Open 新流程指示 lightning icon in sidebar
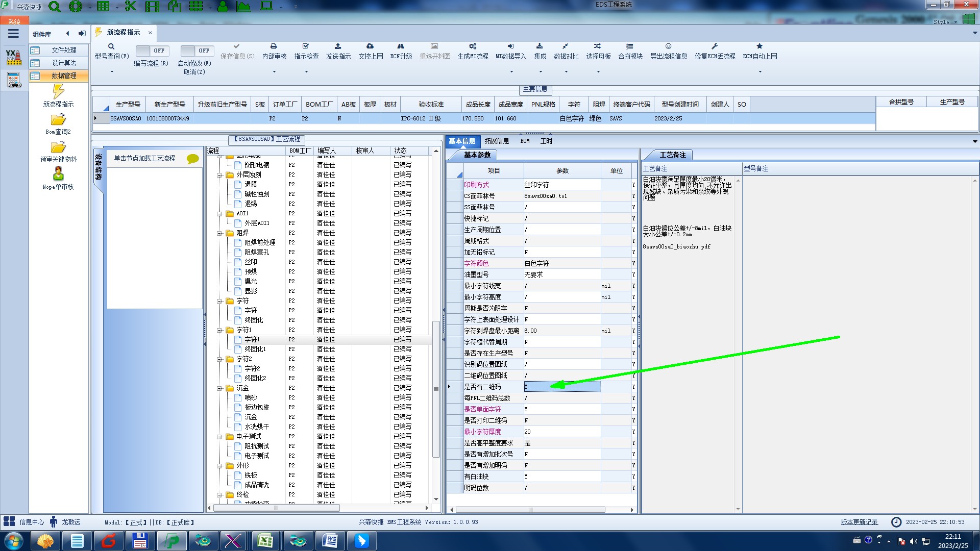Screen dimensions: 980x551 58,92
